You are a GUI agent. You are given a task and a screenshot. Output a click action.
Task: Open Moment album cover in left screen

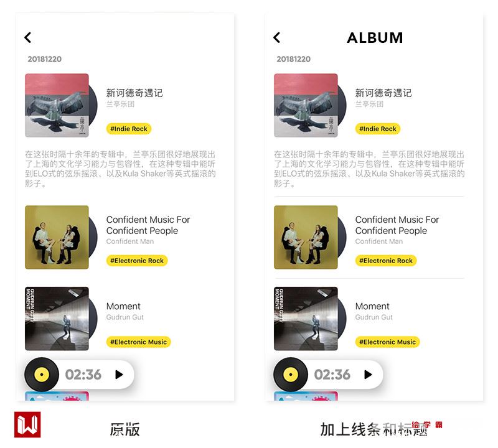point(57,319)
